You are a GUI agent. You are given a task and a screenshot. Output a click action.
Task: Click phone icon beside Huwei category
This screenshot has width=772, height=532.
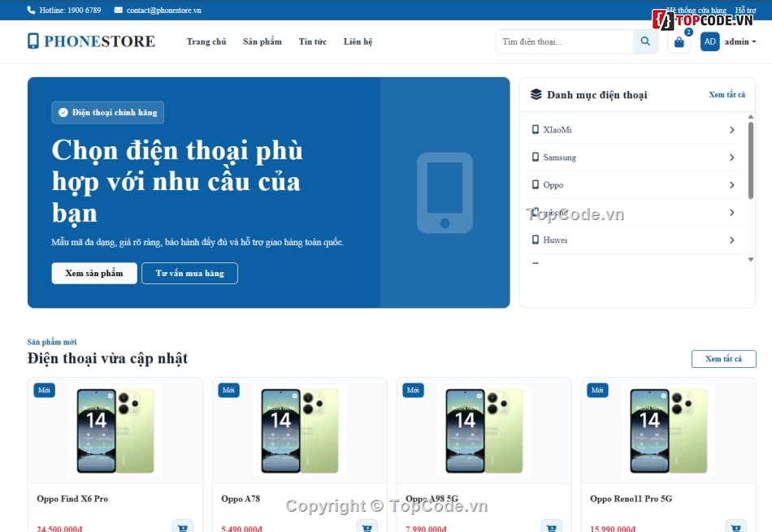536,240
